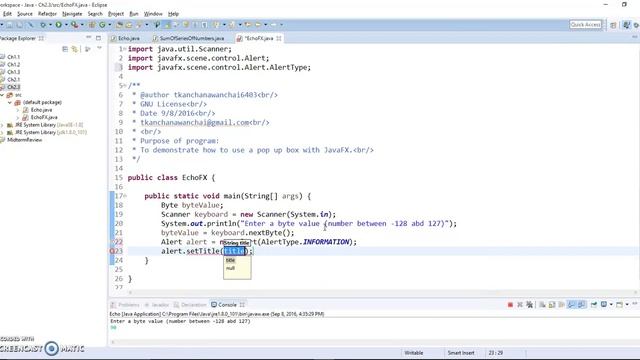Click the Clear Console icon
The image size is (640, 360).
click(x=542, y=305)
